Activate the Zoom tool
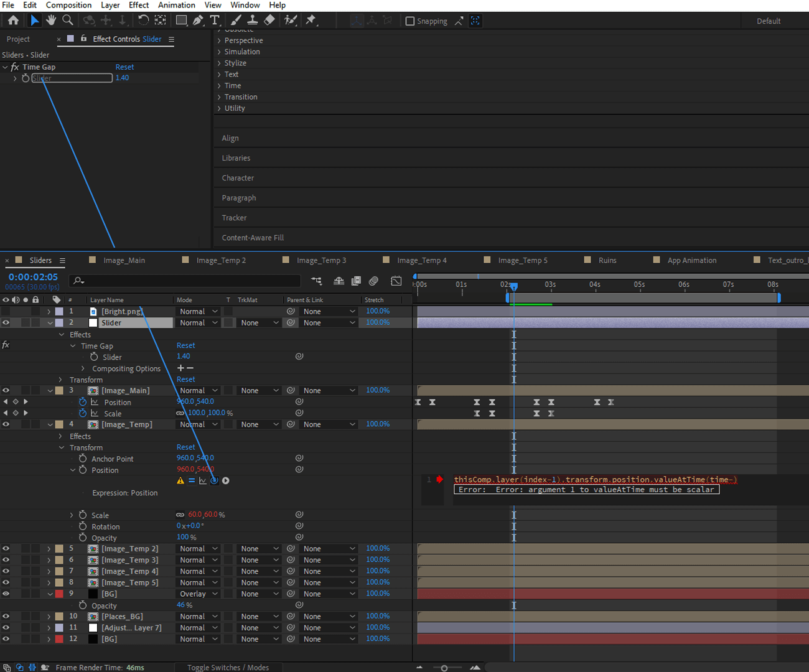 coord(67,20)
